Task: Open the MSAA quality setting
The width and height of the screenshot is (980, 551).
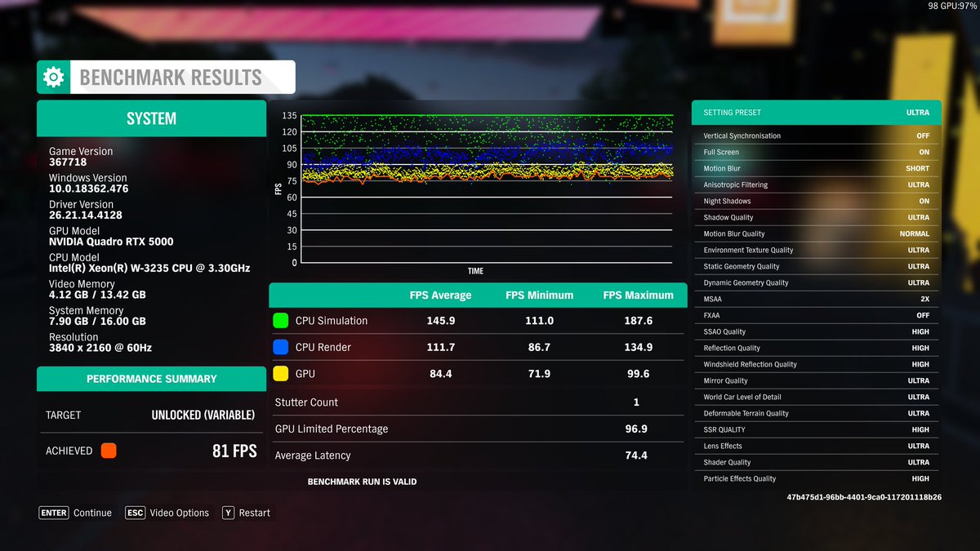Action: point(817,299)
